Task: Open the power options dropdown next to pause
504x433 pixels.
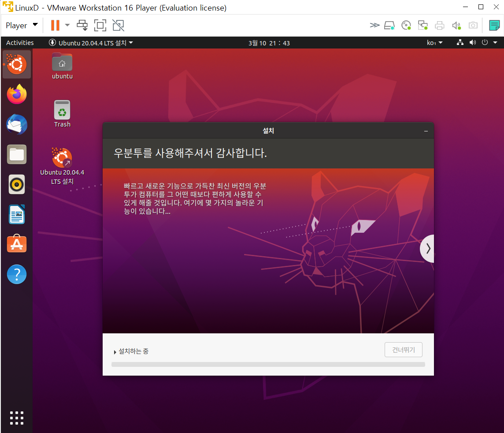Action: click(x=67, y=25)
